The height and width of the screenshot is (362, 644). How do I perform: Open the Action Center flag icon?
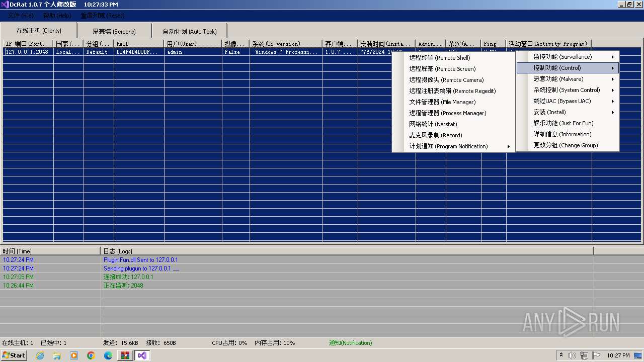coord(596,355)
